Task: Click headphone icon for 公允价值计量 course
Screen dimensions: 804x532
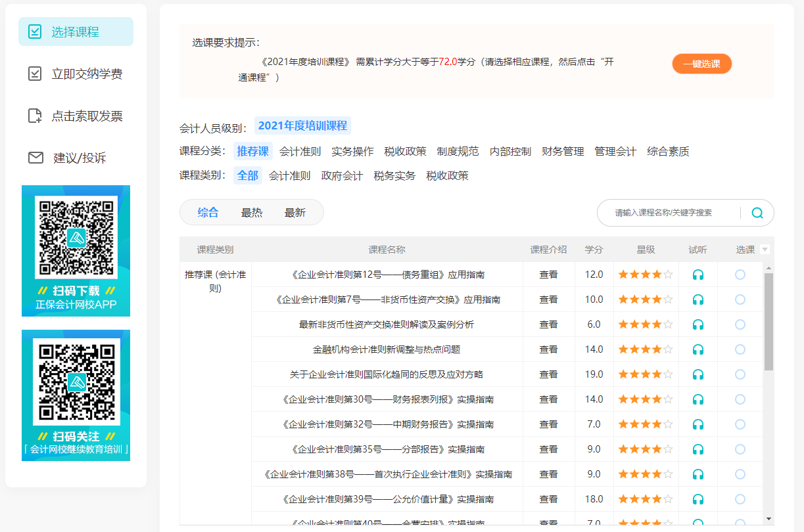Action: pyautogui.click(x=698, y=499)
